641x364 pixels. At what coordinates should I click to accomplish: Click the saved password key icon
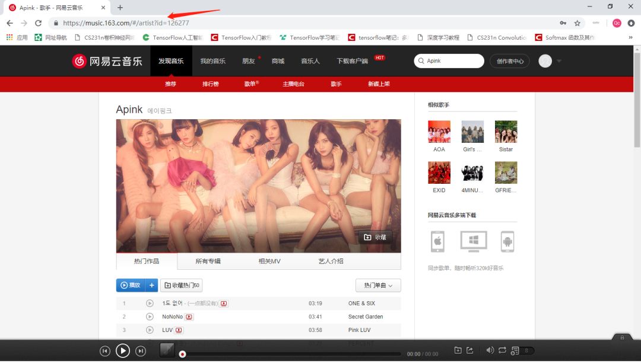(563, 23)
